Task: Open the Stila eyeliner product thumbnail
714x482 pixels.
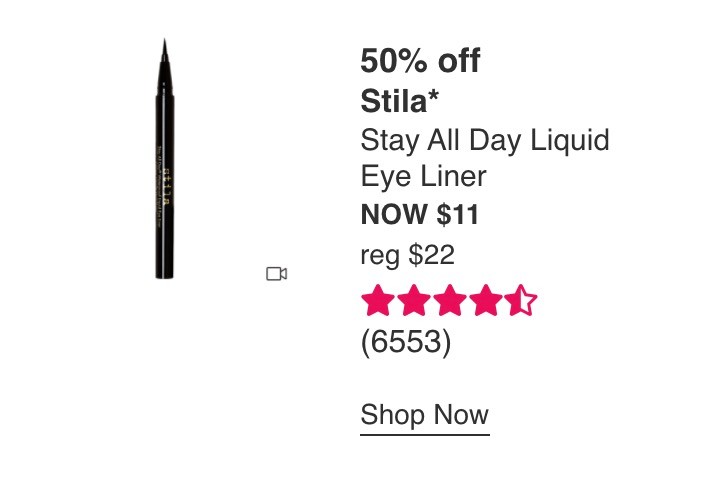Action: (x=165, y=159)
